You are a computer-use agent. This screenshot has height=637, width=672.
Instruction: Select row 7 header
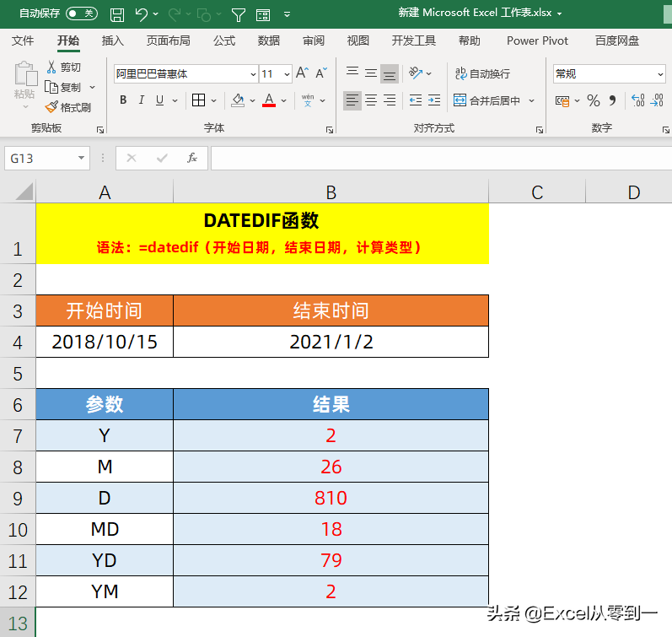[x=18, y=436]
